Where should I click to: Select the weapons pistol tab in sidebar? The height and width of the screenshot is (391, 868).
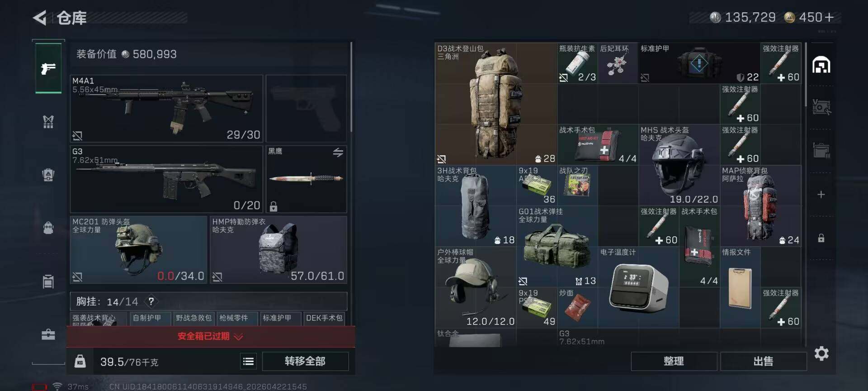[48, 68]
